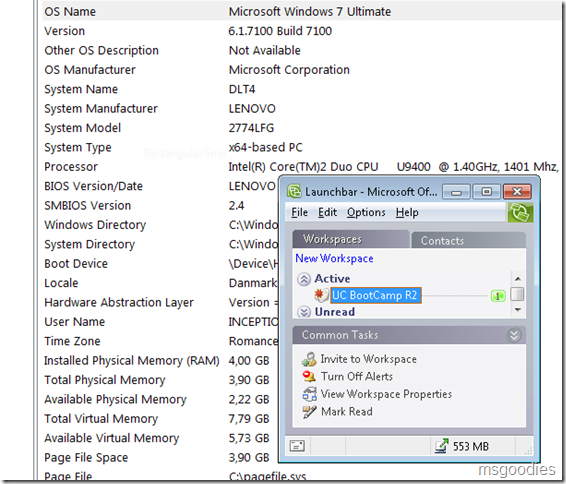Select the SMBIOS Version 2.4 row

[x=160, y=205]
